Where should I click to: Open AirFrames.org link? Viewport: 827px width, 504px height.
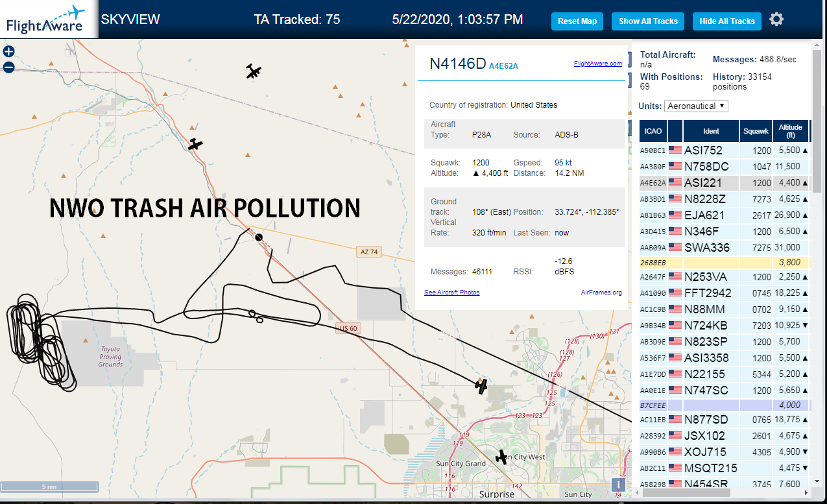601,293
